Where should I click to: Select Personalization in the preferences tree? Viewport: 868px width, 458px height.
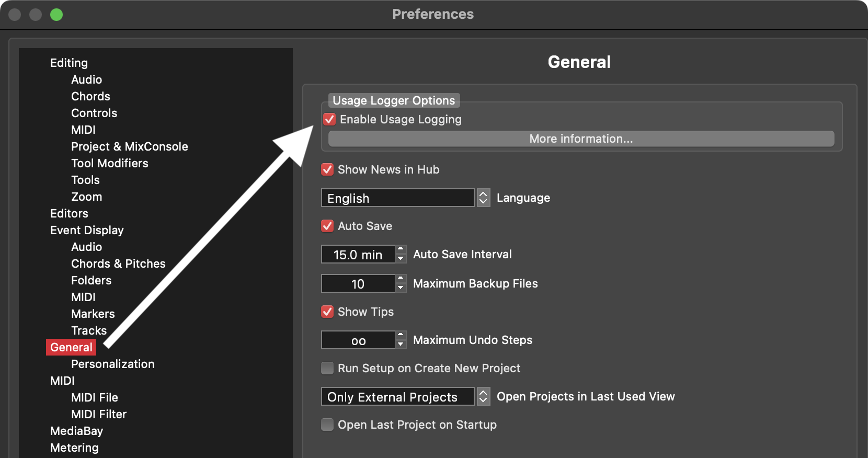112,364
